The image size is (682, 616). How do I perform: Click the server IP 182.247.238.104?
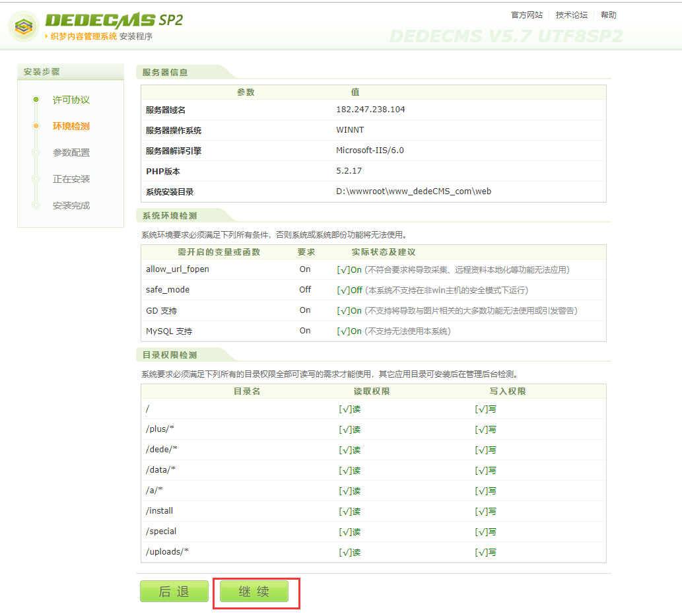tap(370, 110)
